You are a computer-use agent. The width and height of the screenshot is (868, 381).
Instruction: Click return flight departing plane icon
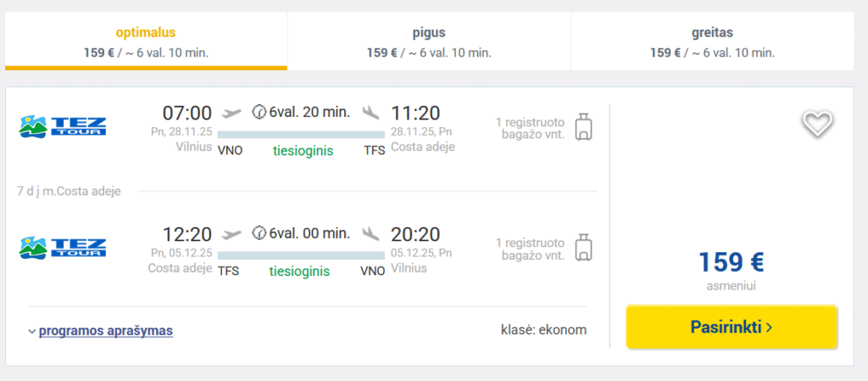(231, 233)
